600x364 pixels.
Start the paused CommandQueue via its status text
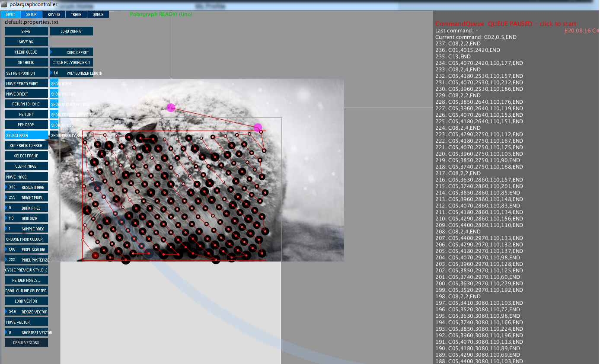[506, 24]
